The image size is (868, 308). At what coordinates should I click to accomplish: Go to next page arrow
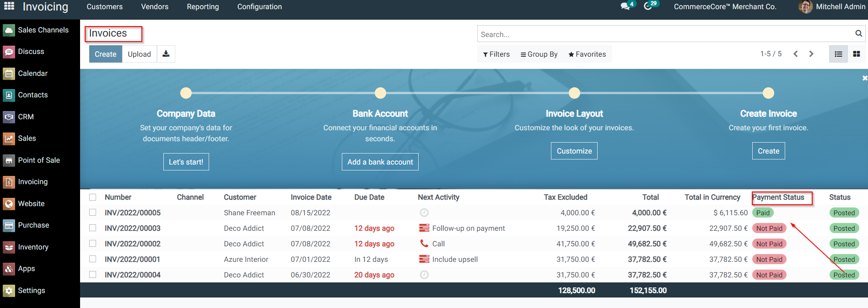[x=811, y=54]
